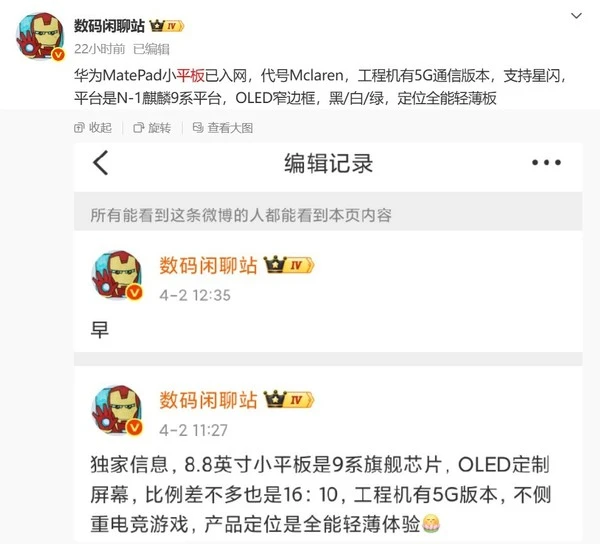Click the 收起 collapse image button
The image size is (600, 544).
pyautogui.click(x=93, y=128)
